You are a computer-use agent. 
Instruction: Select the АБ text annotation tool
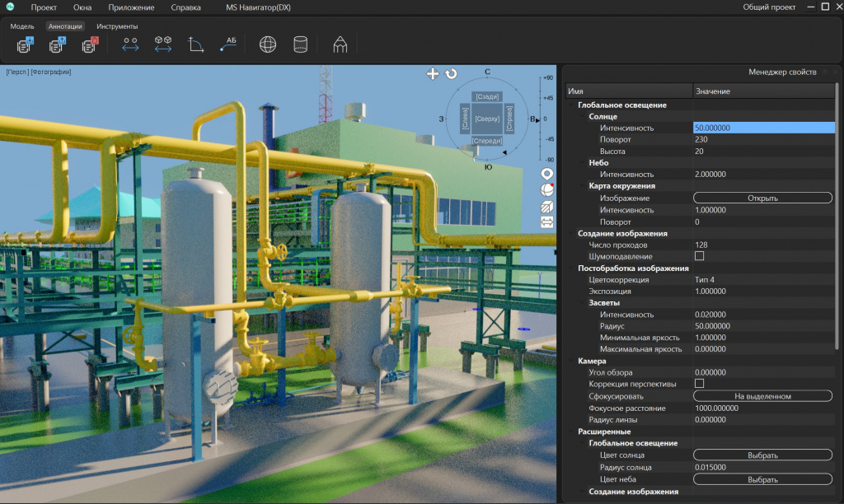(x=228, y=44)
